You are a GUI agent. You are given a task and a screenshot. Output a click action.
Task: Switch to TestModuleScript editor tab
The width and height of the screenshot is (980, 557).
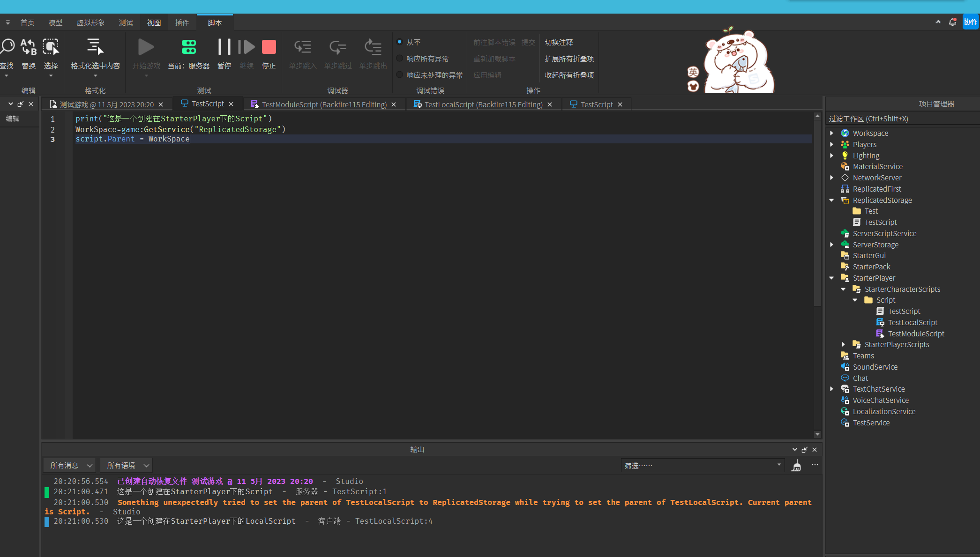tap(324, 104)
